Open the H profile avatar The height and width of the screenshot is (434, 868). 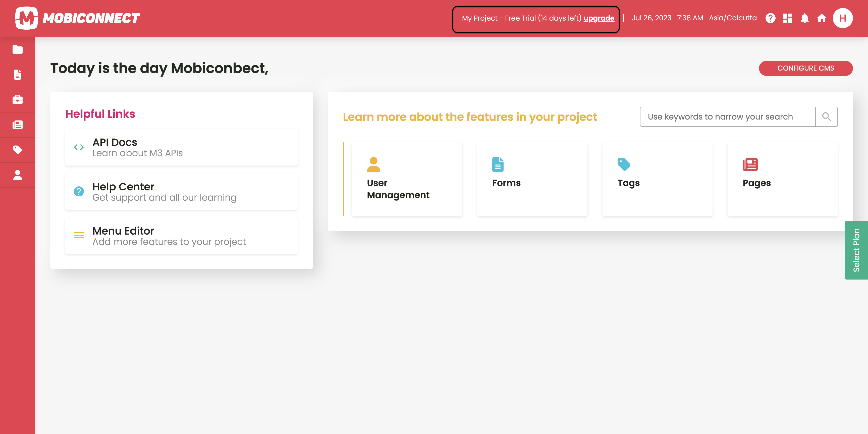click(x=842, y=18)
